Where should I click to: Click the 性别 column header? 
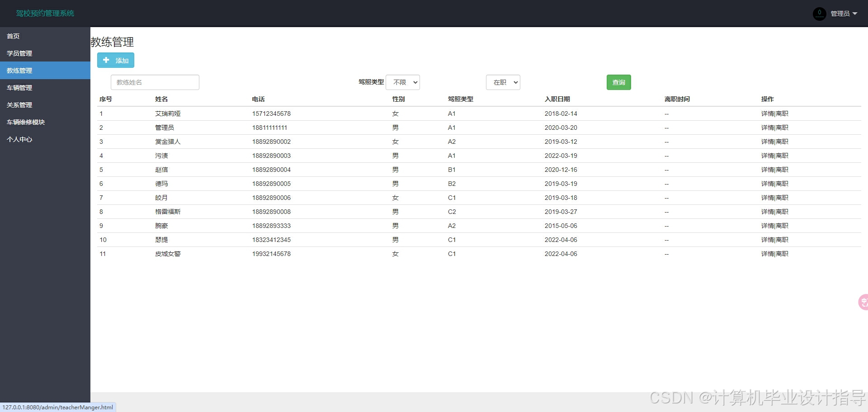(x=399, y=99)
